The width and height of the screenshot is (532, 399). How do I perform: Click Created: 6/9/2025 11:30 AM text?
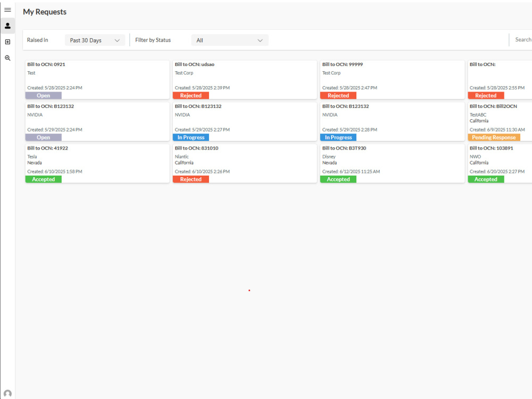point(497,130)
